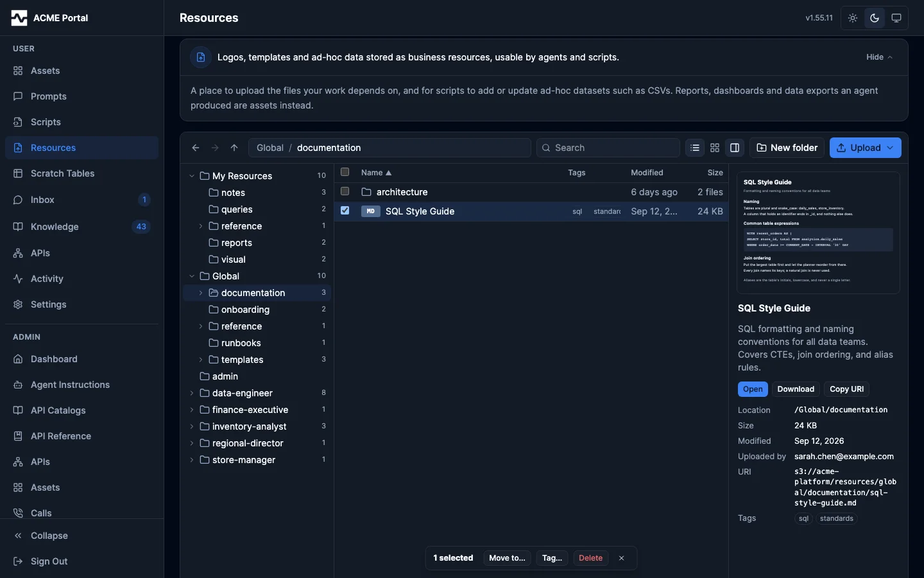Viewport: 924px width, 578px height.
Task: Click the Search input field
Action: [x=608, y=148]
